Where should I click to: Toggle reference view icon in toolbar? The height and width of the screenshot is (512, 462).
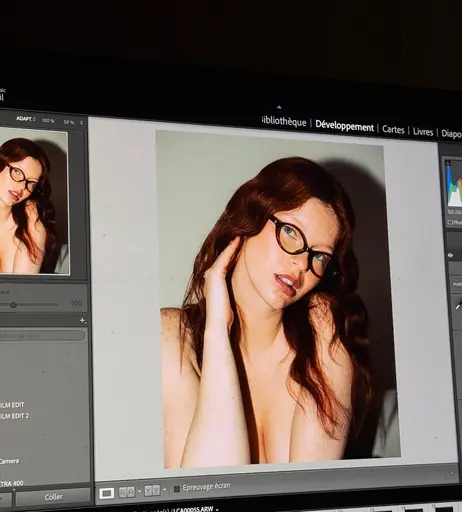(x=127, y=492)
